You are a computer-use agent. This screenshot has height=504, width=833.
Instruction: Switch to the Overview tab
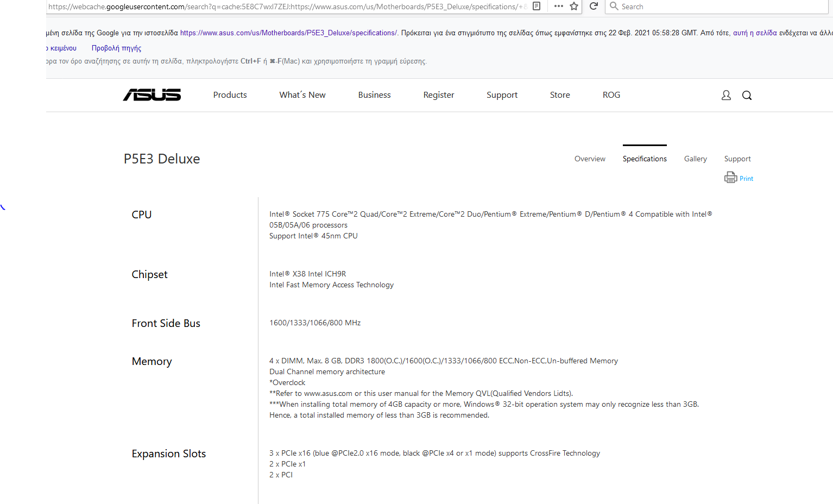pos(590,159)
